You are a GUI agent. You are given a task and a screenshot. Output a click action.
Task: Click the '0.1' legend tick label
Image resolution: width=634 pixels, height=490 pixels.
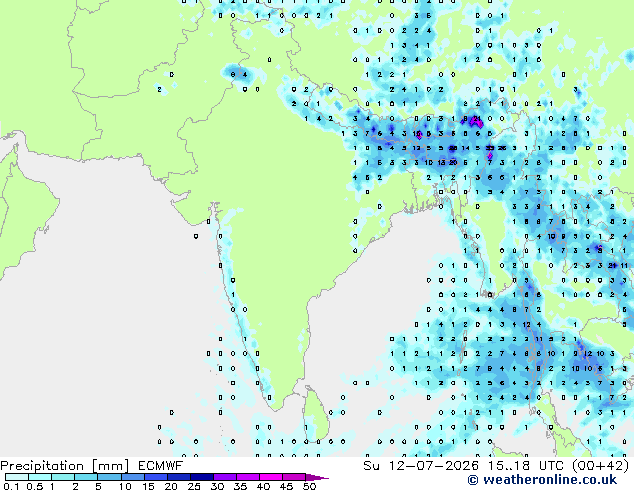click(x=12, y=486)
